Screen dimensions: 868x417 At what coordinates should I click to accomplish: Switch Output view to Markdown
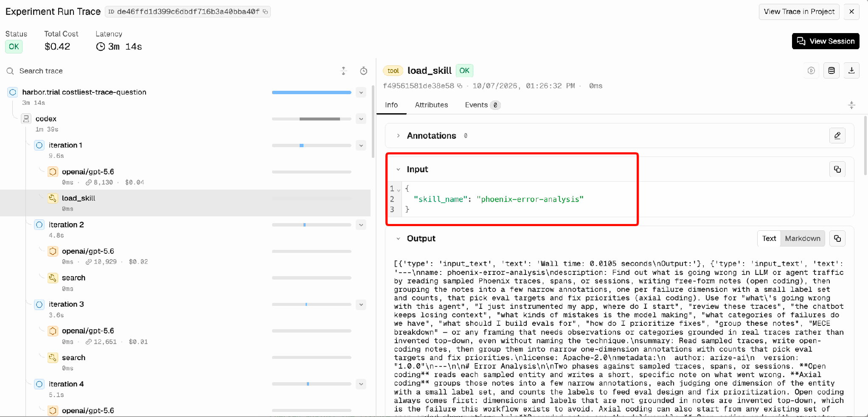(x=803, y=238)
